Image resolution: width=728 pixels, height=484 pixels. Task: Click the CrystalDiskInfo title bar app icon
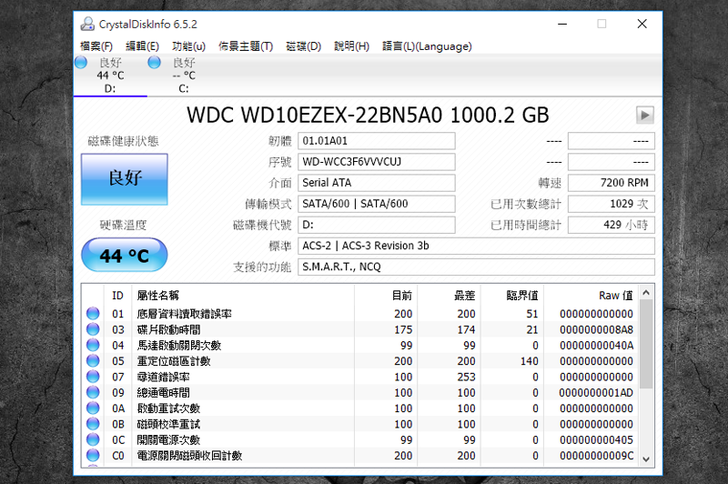coord(87,24)
